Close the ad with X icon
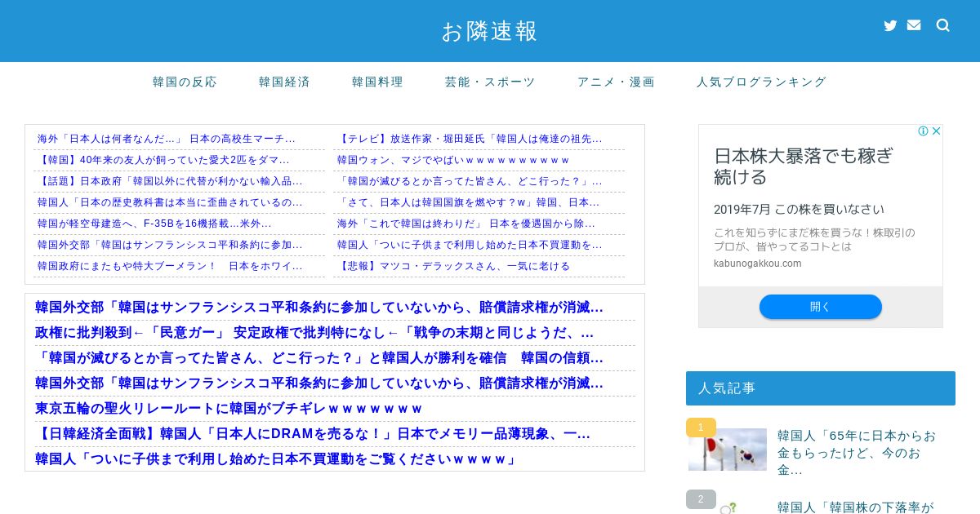Image resolution: width=980 pixels, height=514 pixels. [937, 131]
